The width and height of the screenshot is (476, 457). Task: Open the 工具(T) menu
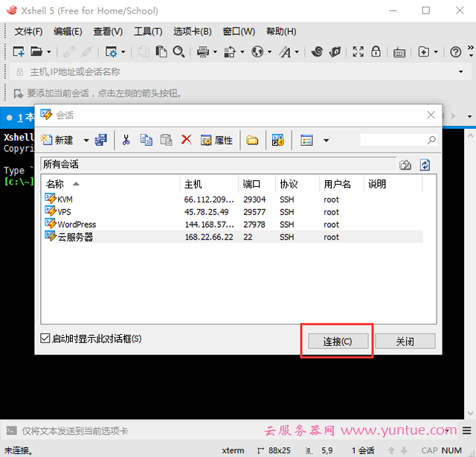147,31
